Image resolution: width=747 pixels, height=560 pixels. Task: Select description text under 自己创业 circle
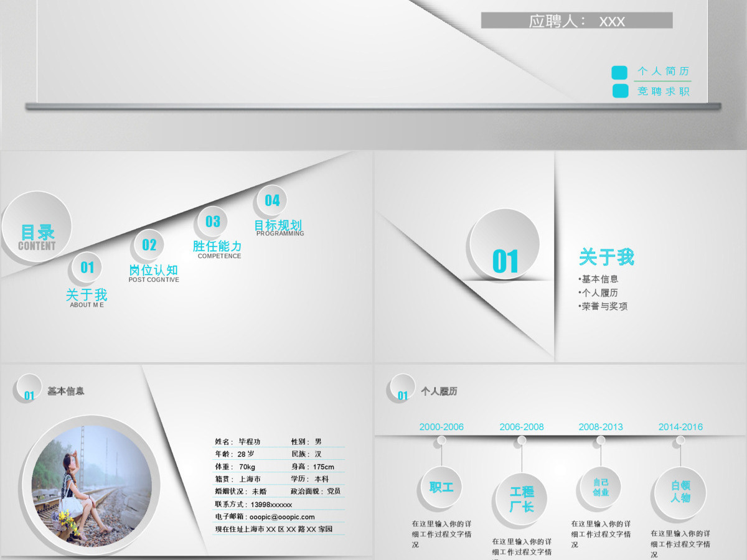click(601, 534)
